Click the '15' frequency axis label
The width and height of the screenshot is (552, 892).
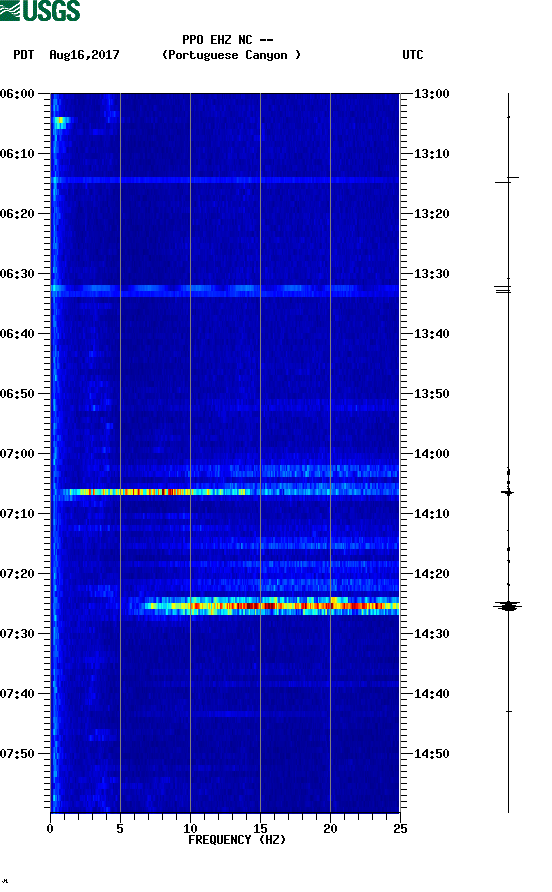click(x=260, y=828)
